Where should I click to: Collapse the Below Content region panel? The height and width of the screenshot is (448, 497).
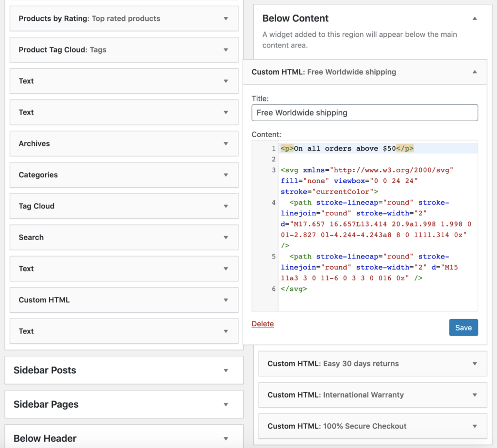(474, 18)
